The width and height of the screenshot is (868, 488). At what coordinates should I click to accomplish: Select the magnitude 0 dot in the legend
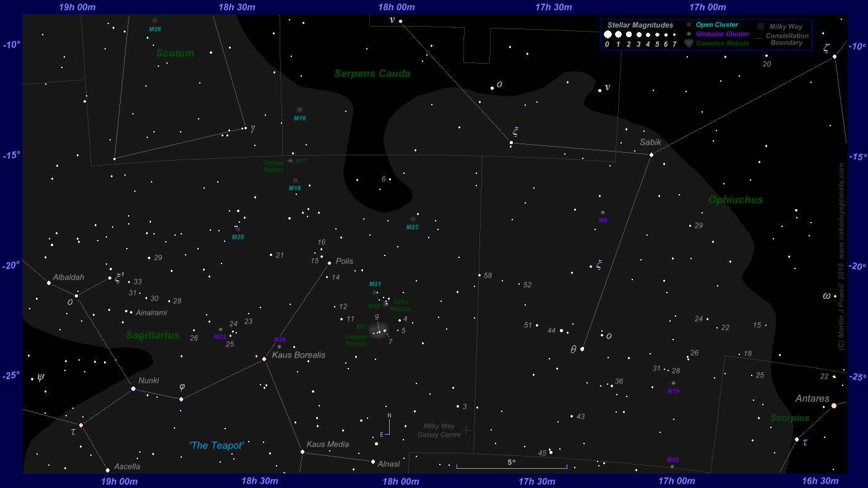pos(608,35)
